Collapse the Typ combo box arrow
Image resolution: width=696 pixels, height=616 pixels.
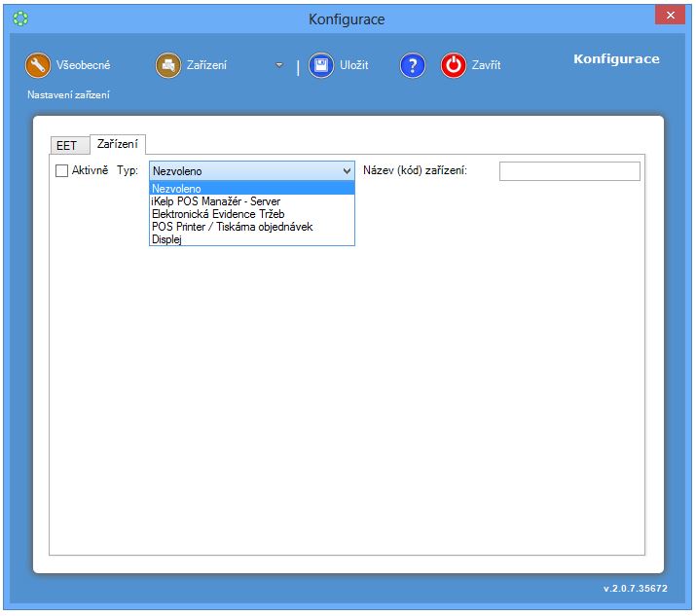(x=347, y=171)
